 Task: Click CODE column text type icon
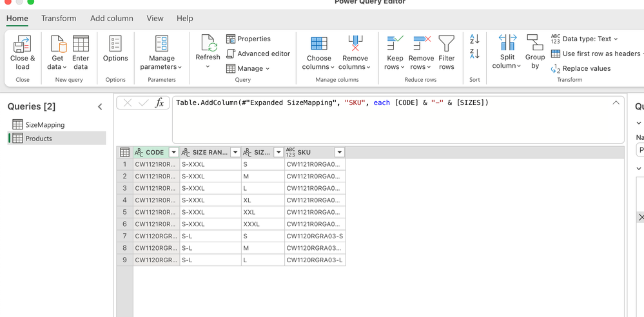(139, 152)
